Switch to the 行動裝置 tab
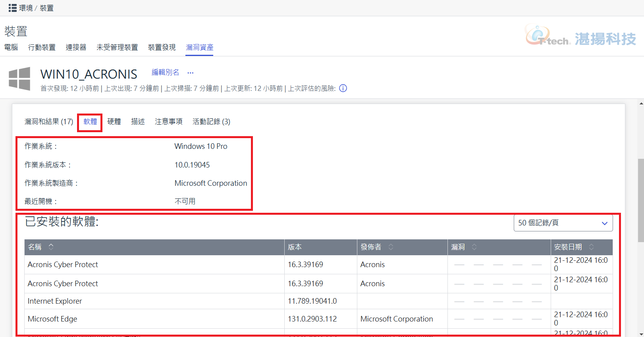The width and height of the screenshot is (644, 337). pyautogui.click(x=42, y=47)
